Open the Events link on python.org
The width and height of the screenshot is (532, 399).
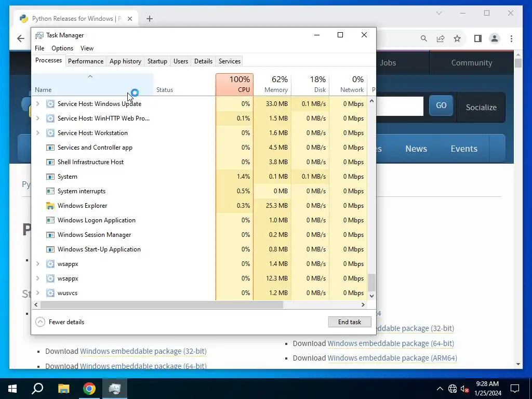pyautogui.click(x=464, y=149)
